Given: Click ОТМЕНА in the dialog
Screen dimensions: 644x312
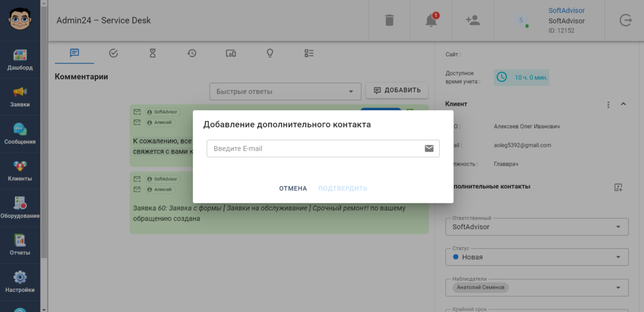Looking at the screenshot, I should 293,188.
